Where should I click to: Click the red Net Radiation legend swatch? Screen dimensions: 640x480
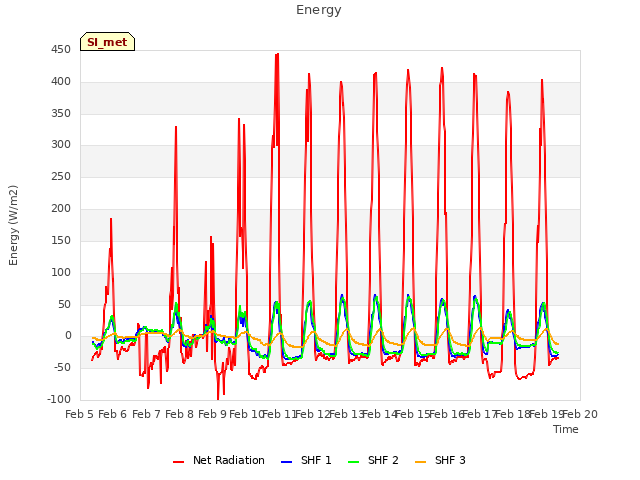coord(178,462)
